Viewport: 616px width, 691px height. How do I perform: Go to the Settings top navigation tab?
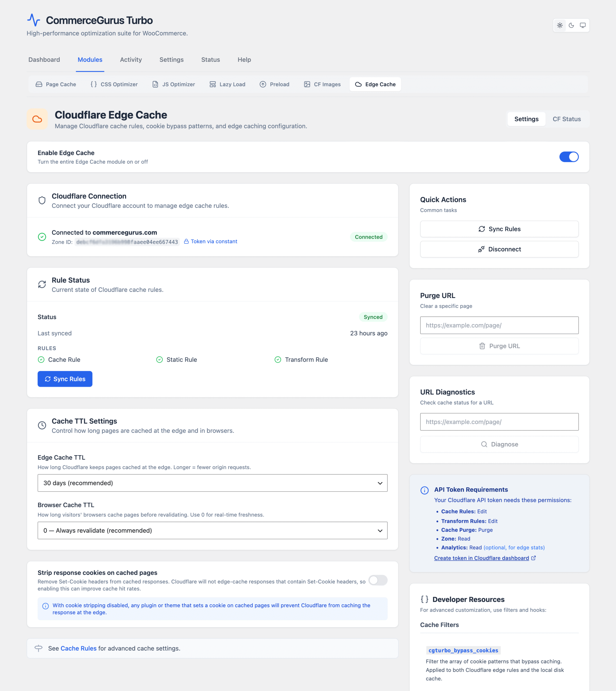point(171,60)
